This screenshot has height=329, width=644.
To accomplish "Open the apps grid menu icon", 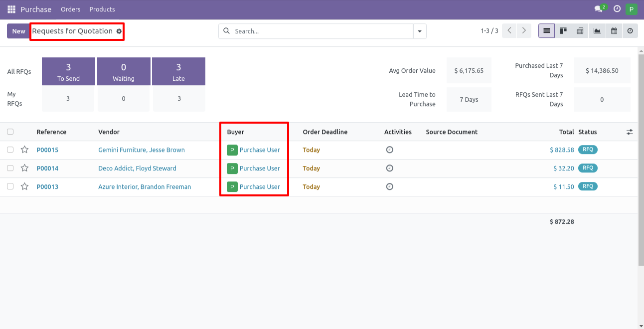I will pyautogui.click(x=11, y=9).
